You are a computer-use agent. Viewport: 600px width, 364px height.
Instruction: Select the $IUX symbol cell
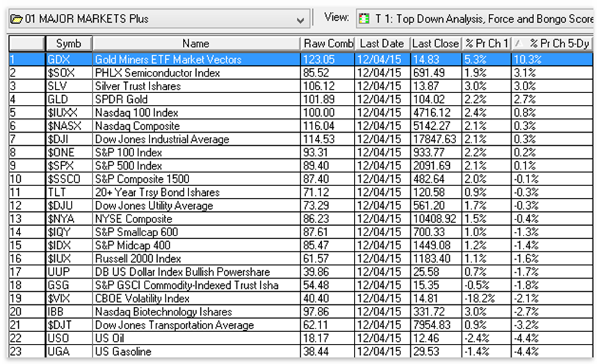click(69, 258)
